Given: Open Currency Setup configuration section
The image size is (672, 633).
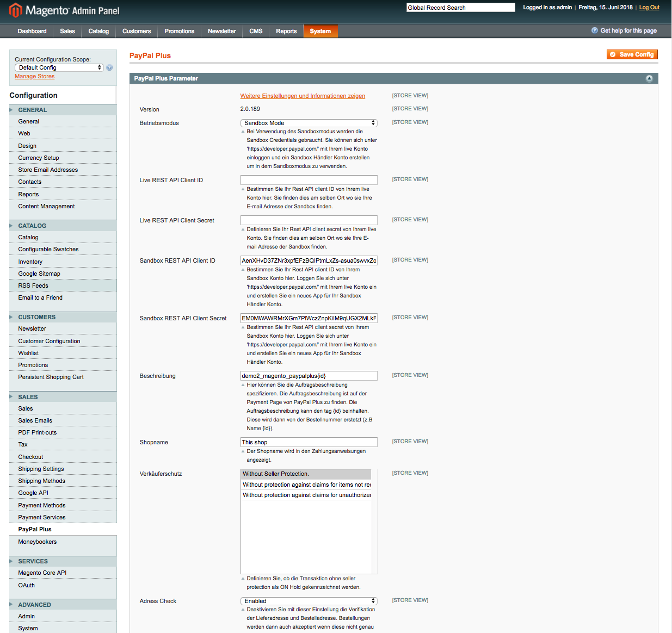Looking at the screenshot, I should pyautogui.click(x=63, y=158).
